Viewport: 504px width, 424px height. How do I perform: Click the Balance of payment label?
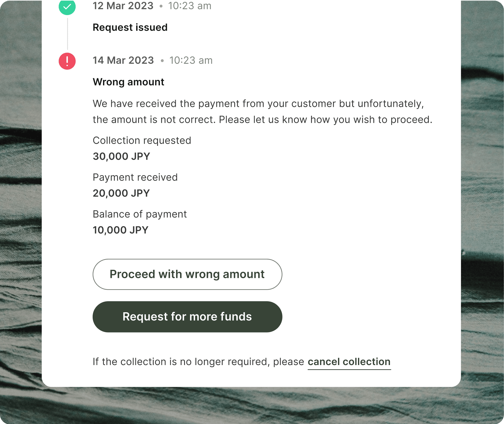[140, 214]
